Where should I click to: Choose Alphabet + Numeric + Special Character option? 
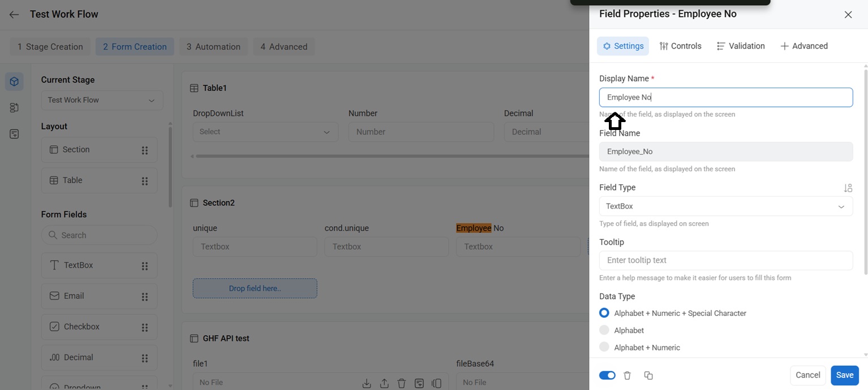[604, 313]
